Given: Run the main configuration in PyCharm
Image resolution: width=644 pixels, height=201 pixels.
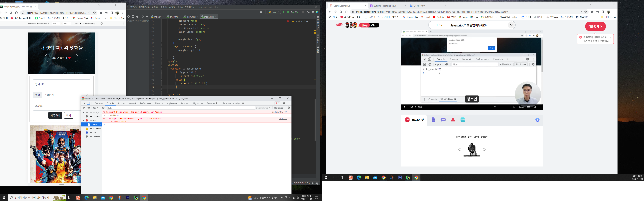Looking at the screenshot, I should tap(284, 12).
